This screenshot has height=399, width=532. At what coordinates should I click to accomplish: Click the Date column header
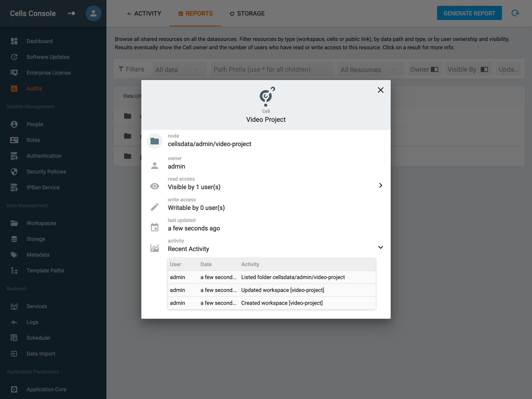(x=206, y=264)
